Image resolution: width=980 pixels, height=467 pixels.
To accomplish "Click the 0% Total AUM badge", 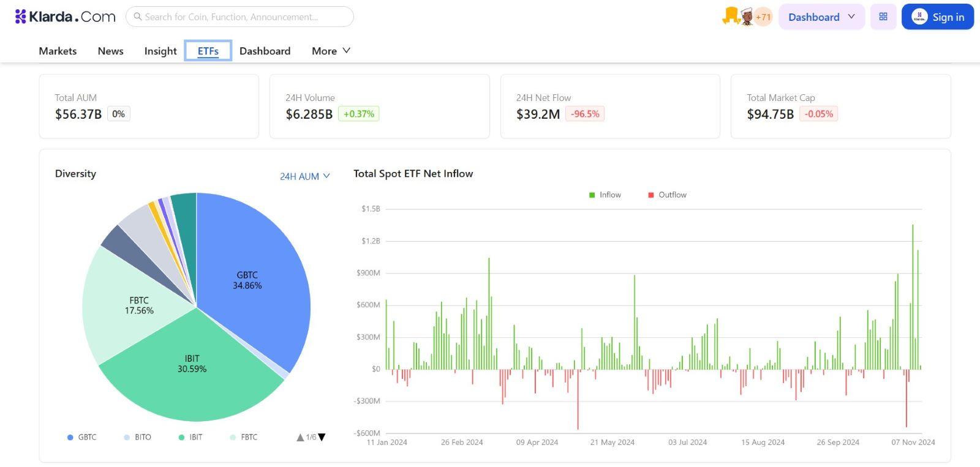I will (x=119, y=114).
